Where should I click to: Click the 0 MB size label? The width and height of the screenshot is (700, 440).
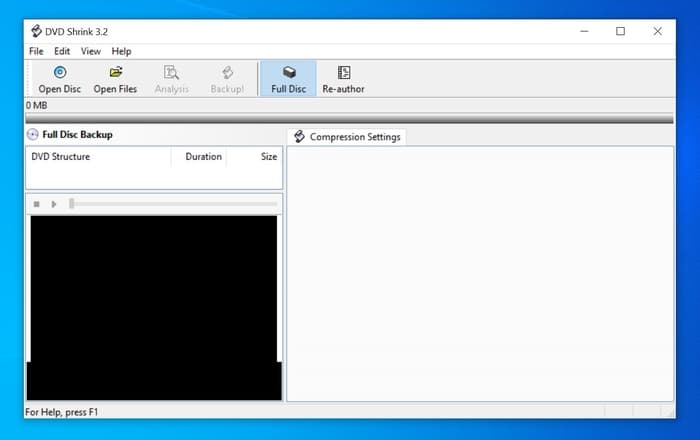coord(37,105)
